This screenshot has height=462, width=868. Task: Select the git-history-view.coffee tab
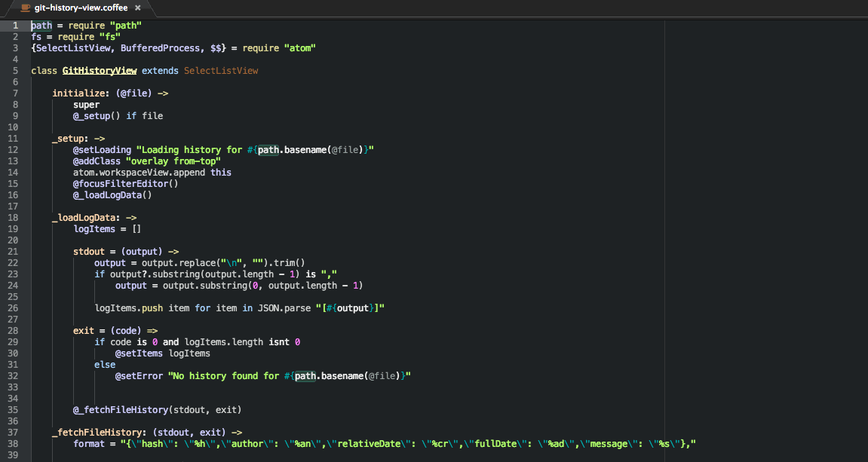click(x=81, y=8)
